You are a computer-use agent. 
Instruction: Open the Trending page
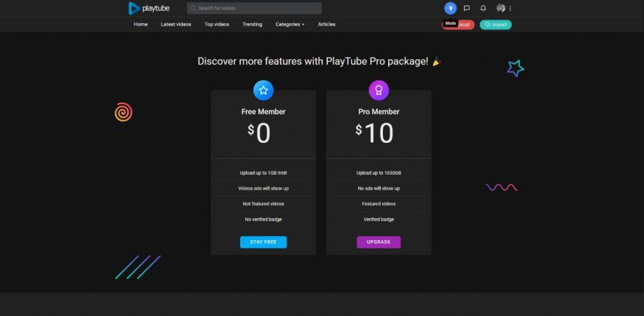[252, 24]
